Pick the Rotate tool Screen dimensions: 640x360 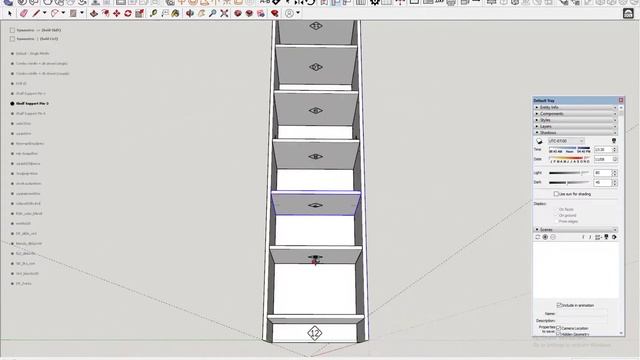(x=128, y=13)
